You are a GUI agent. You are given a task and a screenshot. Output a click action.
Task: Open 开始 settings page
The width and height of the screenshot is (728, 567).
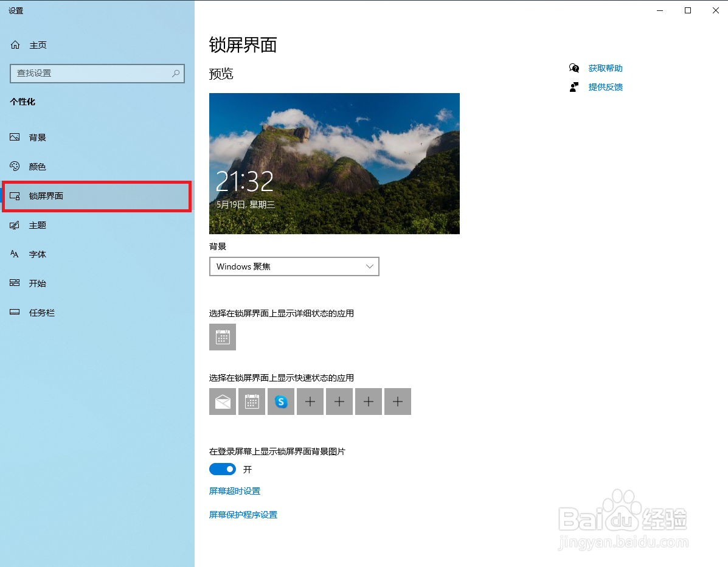point(97,283)
